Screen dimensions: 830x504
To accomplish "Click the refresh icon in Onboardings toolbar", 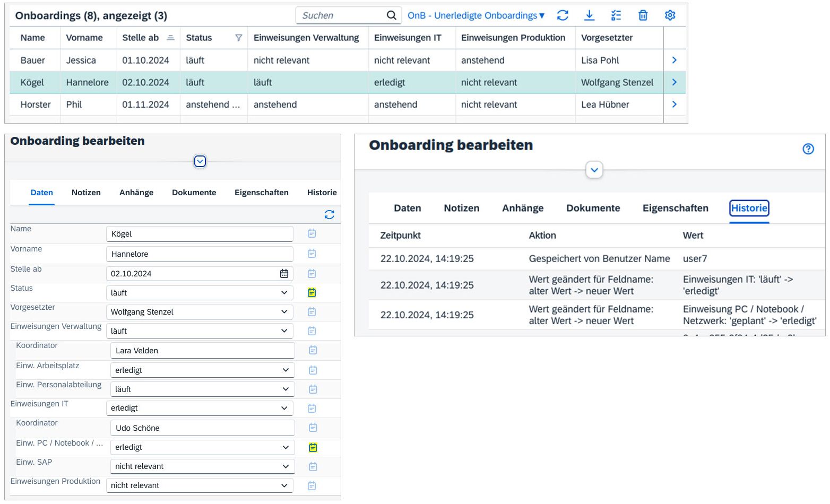I will coord(563,15).
